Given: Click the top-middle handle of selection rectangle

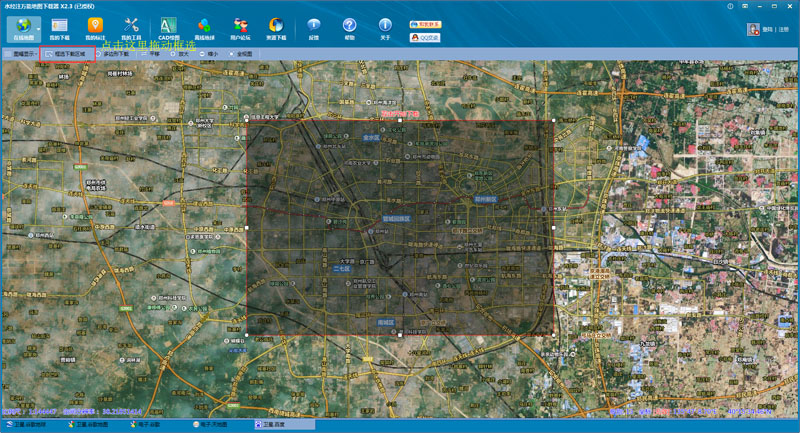Looking at the screenshot, I should [400, 121].
